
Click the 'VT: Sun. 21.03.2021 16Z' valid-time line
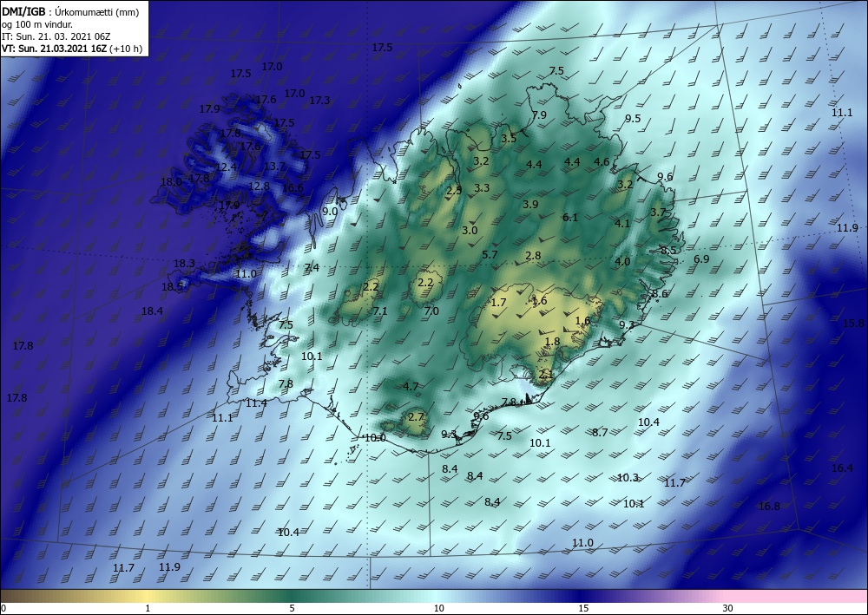(x=55, y=49)
